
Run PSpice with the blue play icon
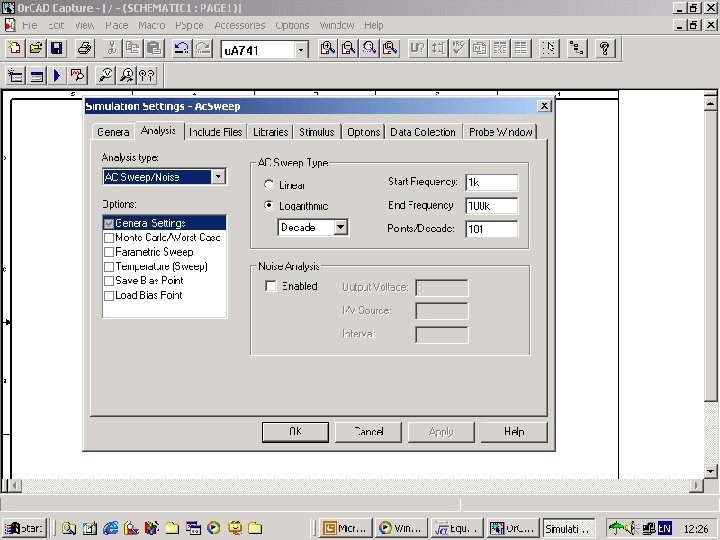pos(57,75)
